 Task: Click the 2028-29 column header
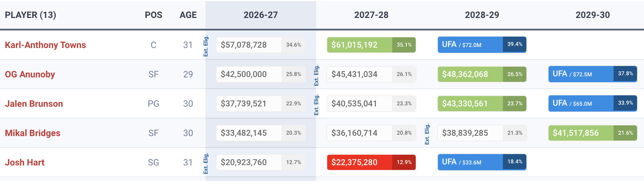[482, 15]
